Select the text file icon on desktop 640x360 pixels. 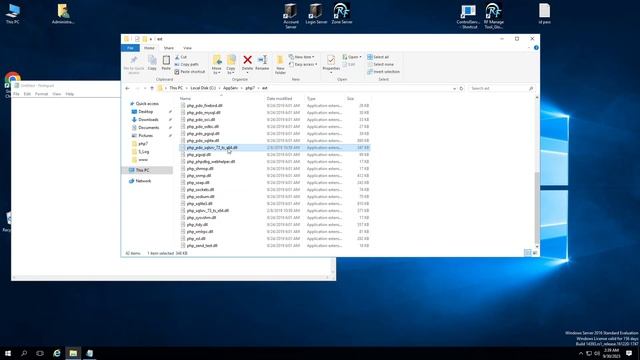(x=544, y=13)
